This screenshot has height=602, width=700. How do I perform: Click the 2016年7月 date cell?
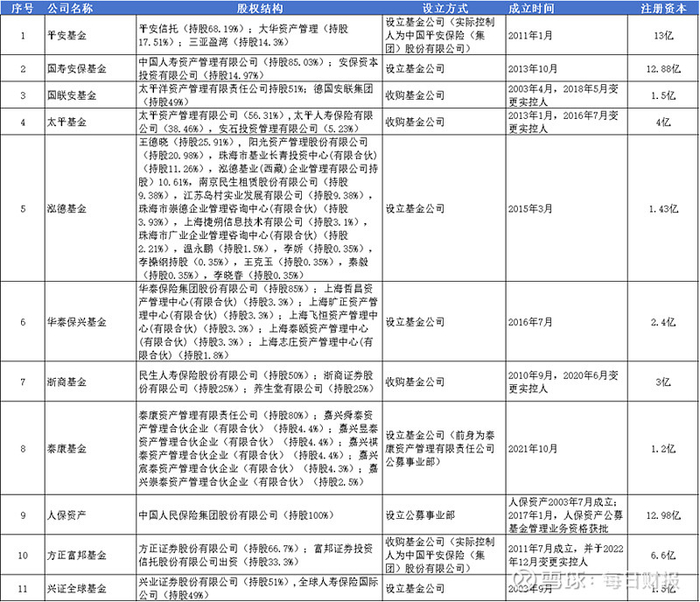[x=567, y=322]
